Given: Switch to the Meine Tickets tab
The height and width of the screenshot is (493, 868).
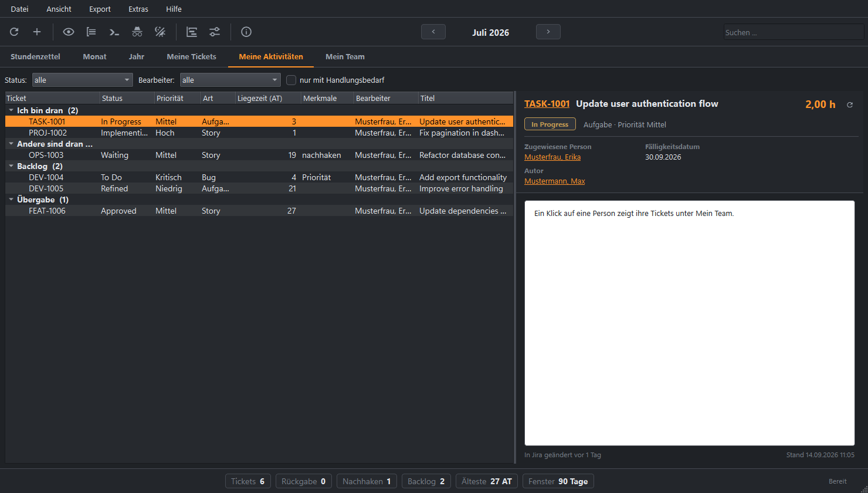Looking at the screenshot, I should pos(192,57).
